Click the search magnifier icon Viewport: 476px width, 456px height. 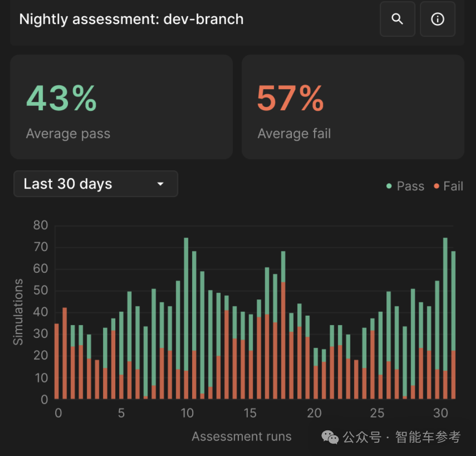397,19
